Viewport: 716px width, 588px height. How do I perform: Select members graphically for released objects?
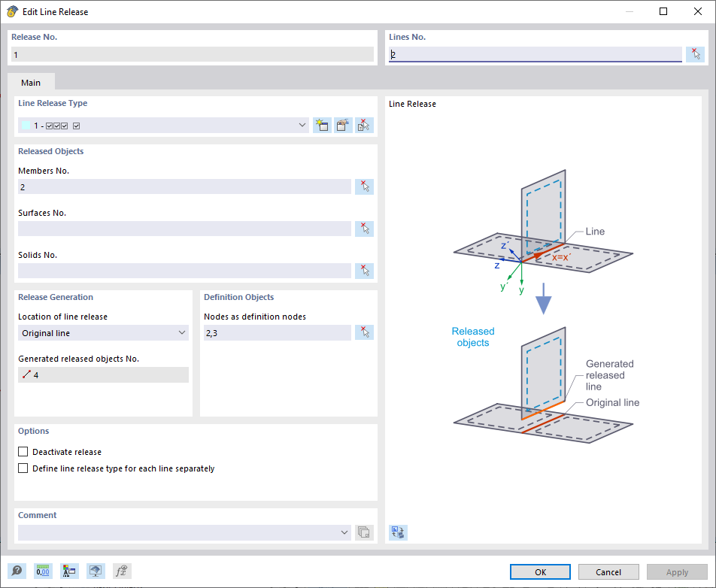tap(364, 186)
